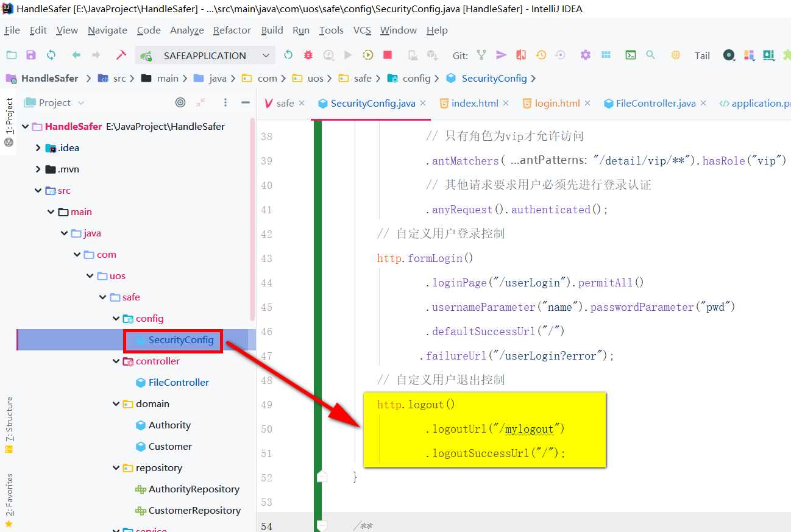
Task: Select Authority class in tree
Action: pos(169,425)
